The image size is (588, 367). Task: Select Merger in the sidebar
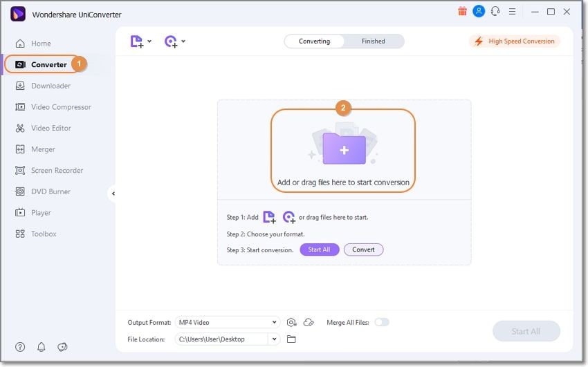point(43,149)
